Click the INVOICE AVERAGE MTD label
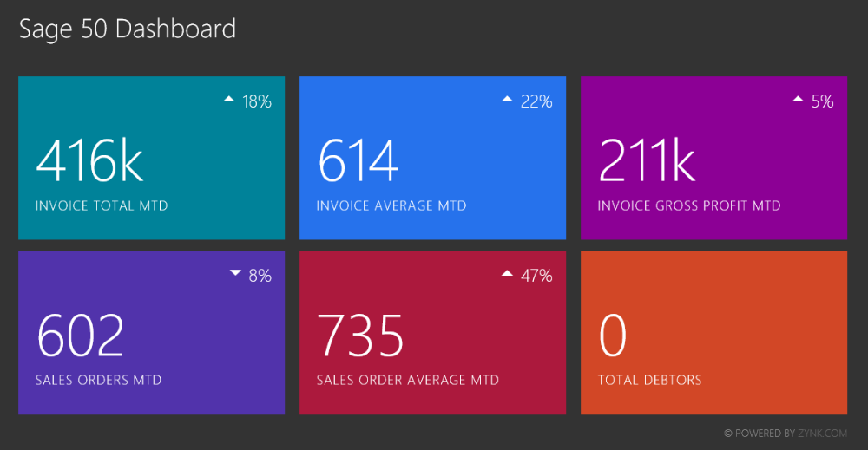Viewport: 868px width, 450px height. click(391, 205)
